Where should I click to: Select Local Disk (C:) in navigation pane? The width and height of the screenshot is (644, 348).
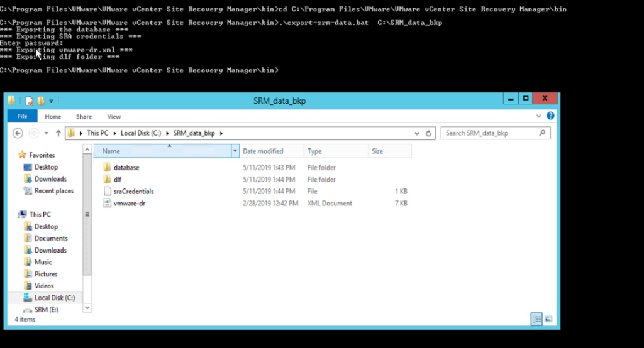(x=55, y=298)
